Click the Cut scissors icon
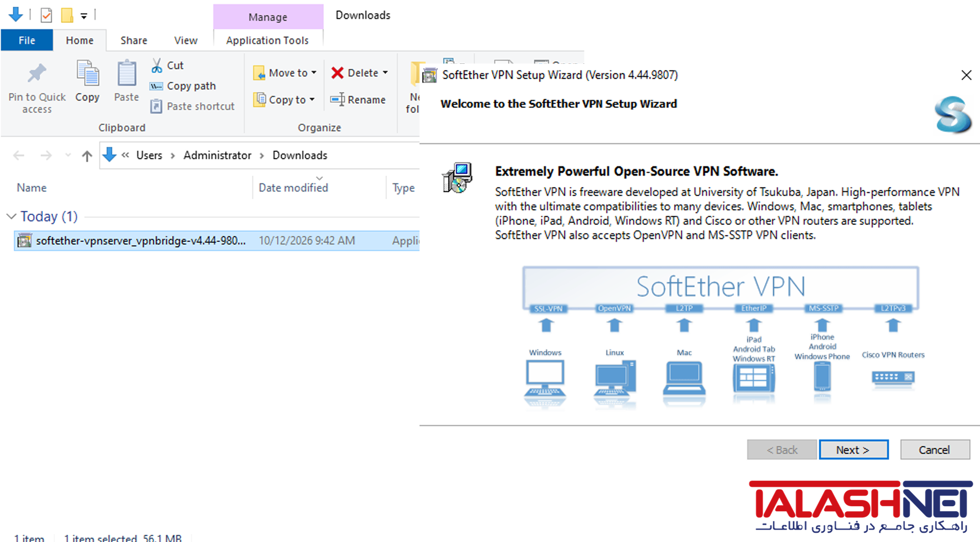Viewport: 980px width, 542px height. tap(157, 65)
